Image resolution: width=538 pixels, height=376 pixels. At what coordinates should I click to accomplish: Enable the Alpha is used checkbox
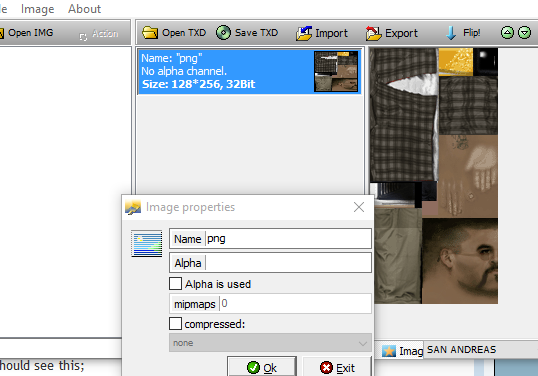(x=175, y=284)
